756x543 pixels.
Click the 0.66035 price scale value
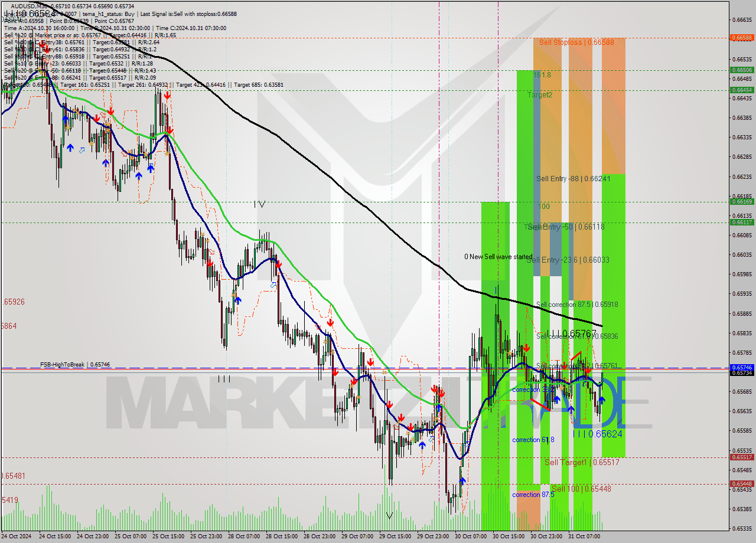click(742, 255)
